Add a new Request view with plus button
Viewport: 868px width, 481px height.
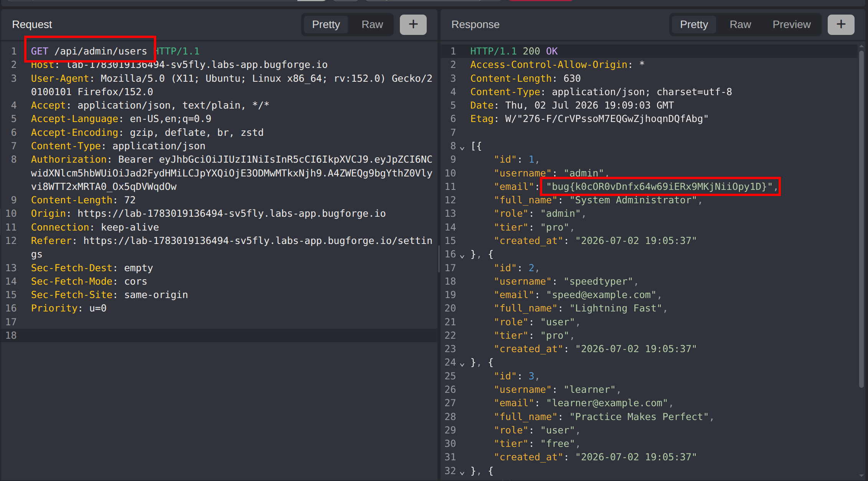[413, 25]
